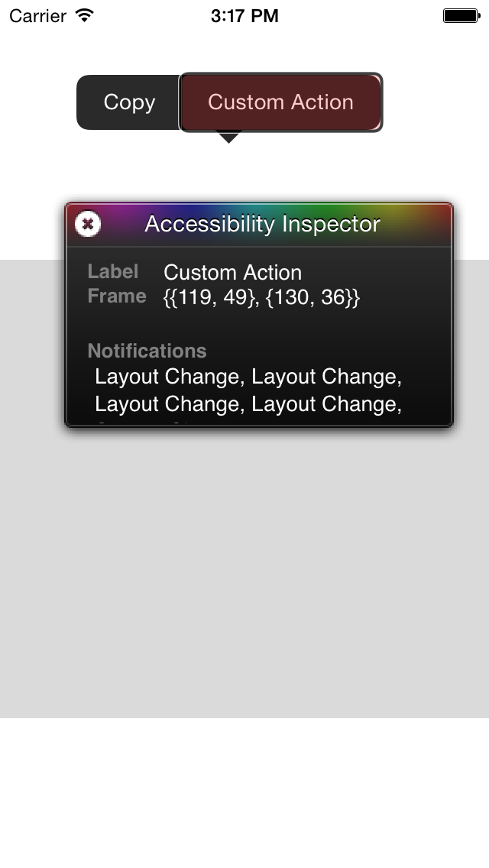This screenshot has height=868, width=489.
Task: Click the Label value "Custom Action" in inspector
Action: pyautogui.click(x=232, y=272)
